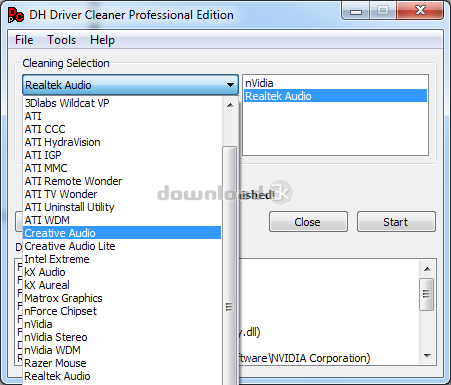Click the log pane scroll-up arrow
This screenshot has width=451, height=385.
point(427,269)
